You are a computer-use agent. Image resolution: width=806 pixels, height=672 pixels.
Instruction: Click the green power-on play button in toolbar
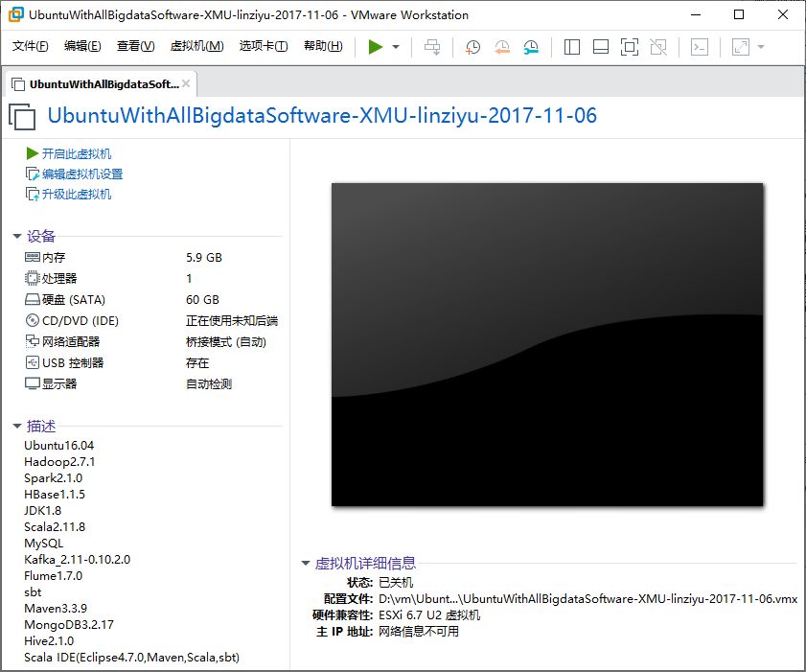coord(376,47)
